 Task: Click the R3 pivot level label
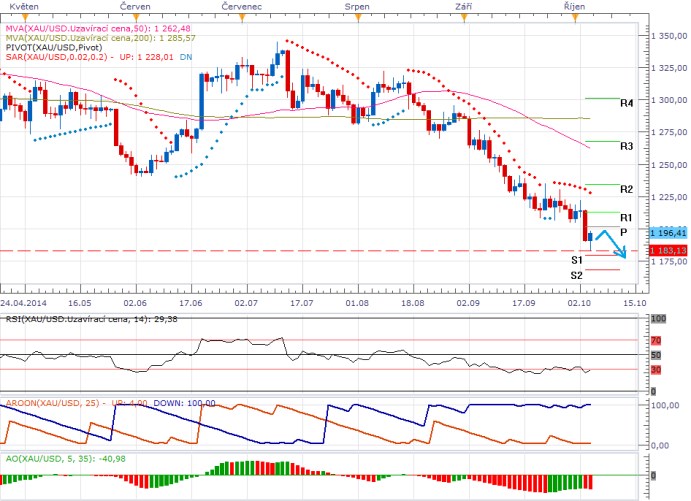coord(626,146)
